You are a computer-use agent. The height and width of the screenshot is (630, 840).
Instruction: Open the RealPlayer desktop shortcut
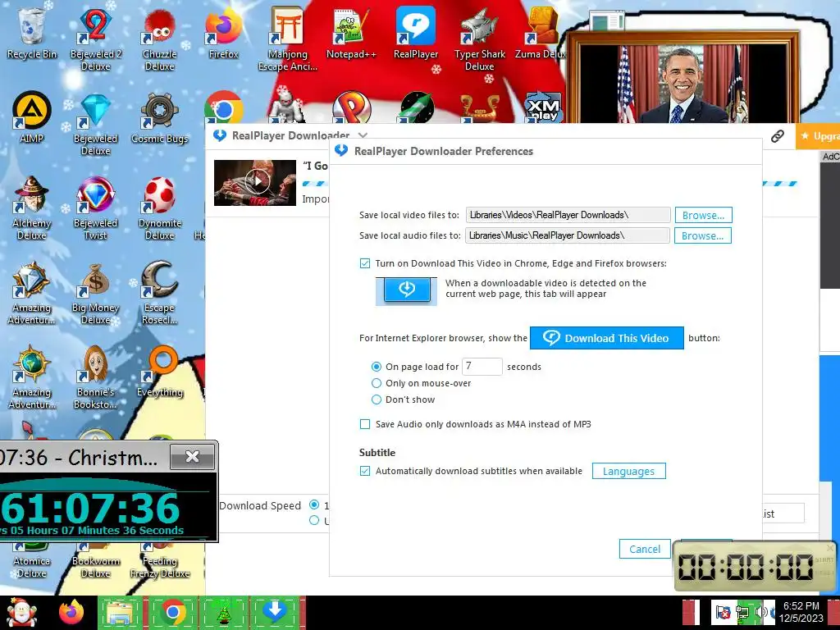coord(416,32)
